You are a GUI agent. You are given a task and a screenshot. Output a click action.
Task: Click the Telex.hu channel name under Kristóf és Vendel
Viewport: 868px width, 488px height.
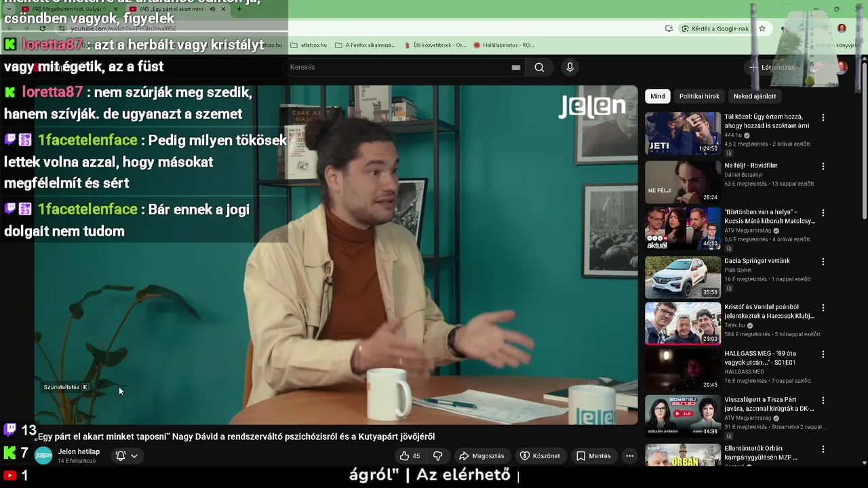click(734, 325)
